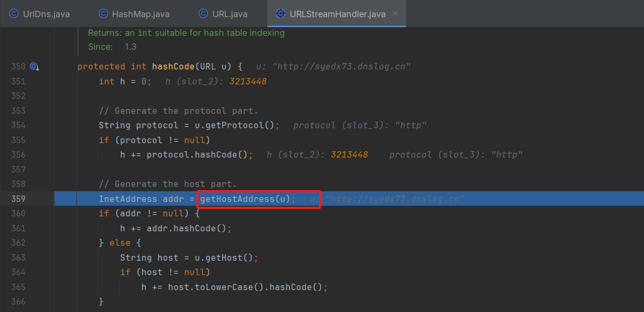The width and height of the screenshot is (644, 312).
Task: Click the UrlDns.java class icon
Action: 14,14
